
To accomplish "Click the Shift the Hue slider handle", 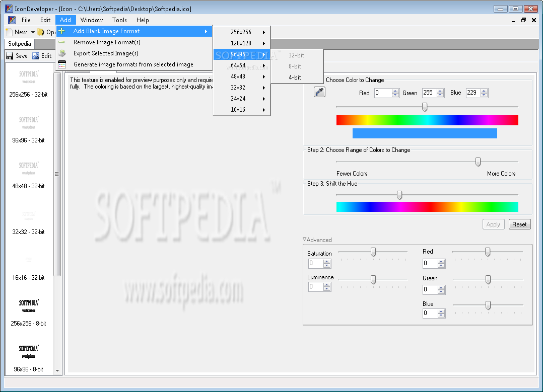I will [x=399, y=195].
